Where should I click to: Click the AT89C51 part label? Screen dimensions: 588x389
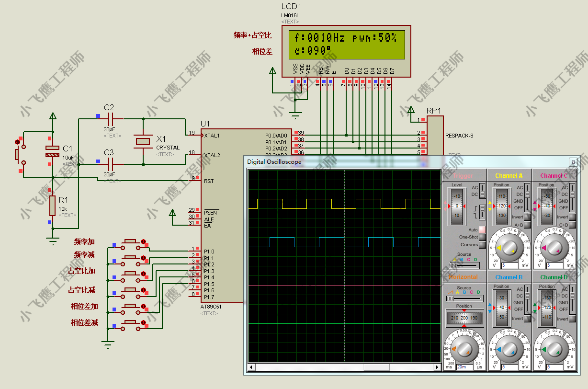pos(211,307)
